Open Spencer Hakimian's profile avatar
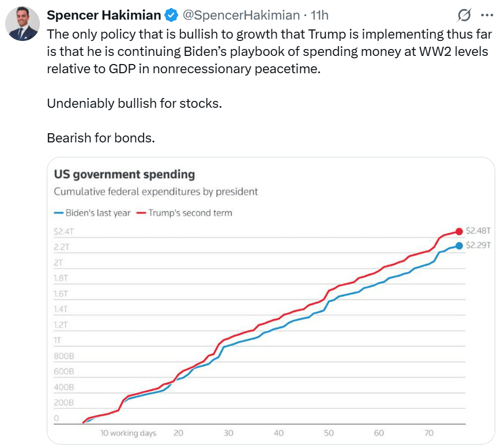 (x=22, y=23)
